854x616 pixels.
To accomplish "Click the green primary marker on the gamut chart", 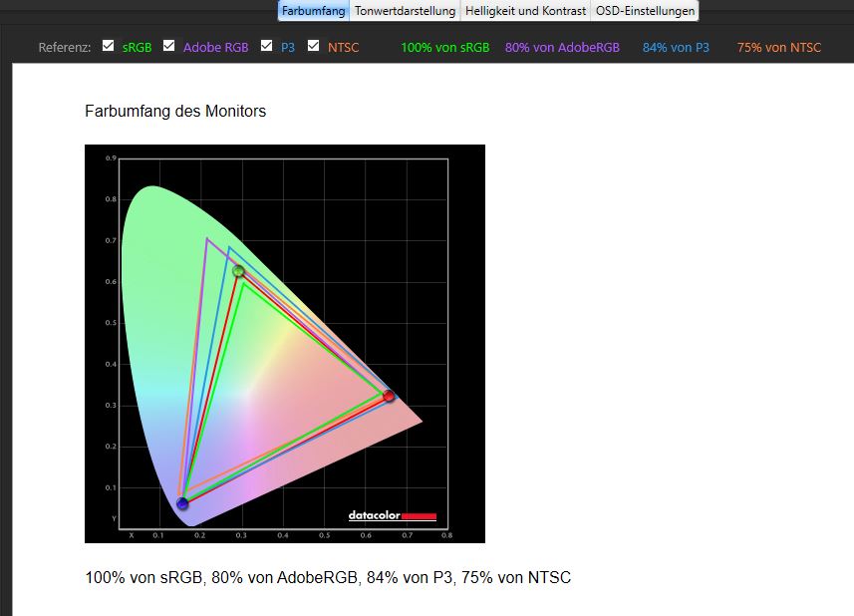I will pyautogui.click(x=238, y=271).
